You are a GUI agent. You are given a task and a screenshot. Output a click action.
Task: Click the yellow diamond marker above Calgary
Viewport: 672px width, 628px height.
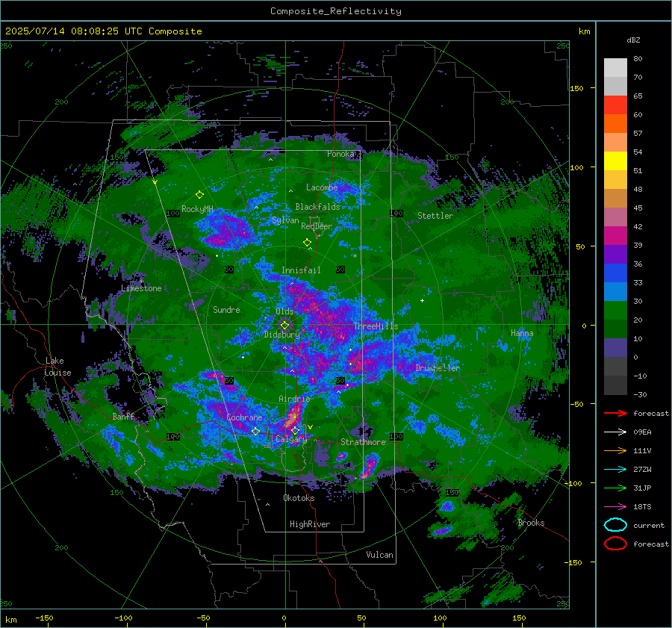(x=295, y=430)
